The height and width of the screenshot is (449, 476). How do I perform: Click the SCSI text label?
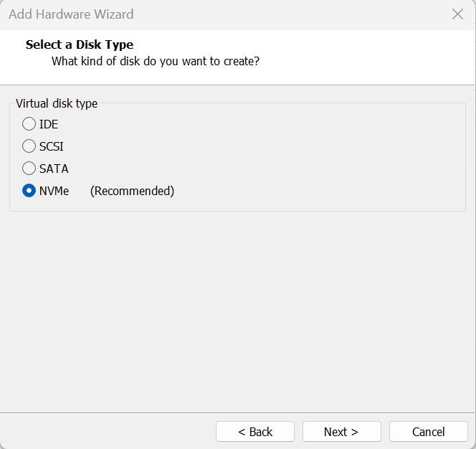pos(52,146)
